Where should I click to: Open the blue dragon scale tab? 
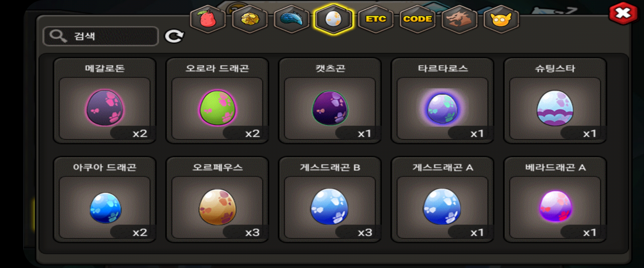point(291,19)
